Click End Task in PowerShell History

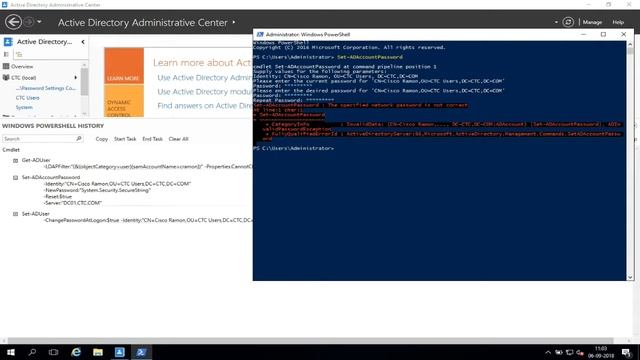[x=152, y=139]
